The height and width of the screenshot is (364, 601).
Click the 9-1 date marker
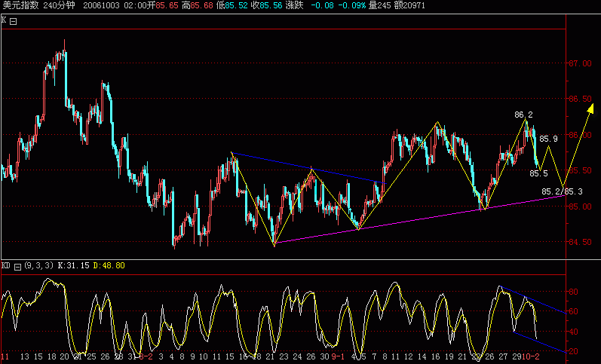338,356
